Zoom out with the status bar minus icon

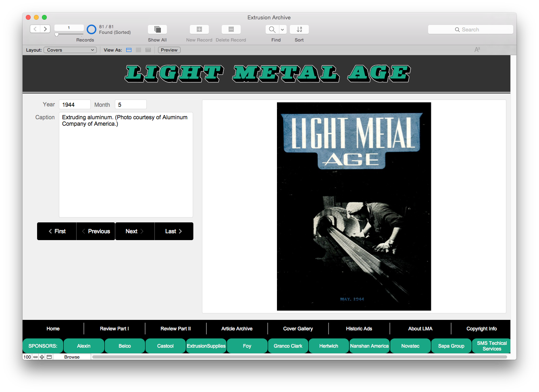click(35, 357)
